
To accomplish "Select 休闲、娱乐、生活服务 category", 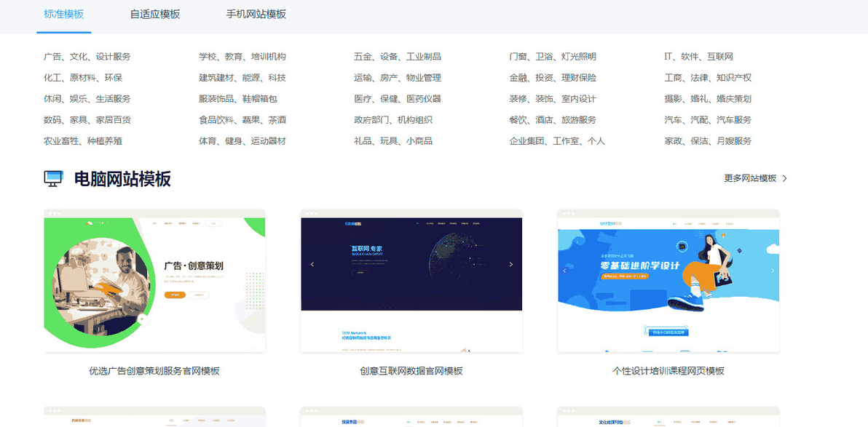I will 87,98.
